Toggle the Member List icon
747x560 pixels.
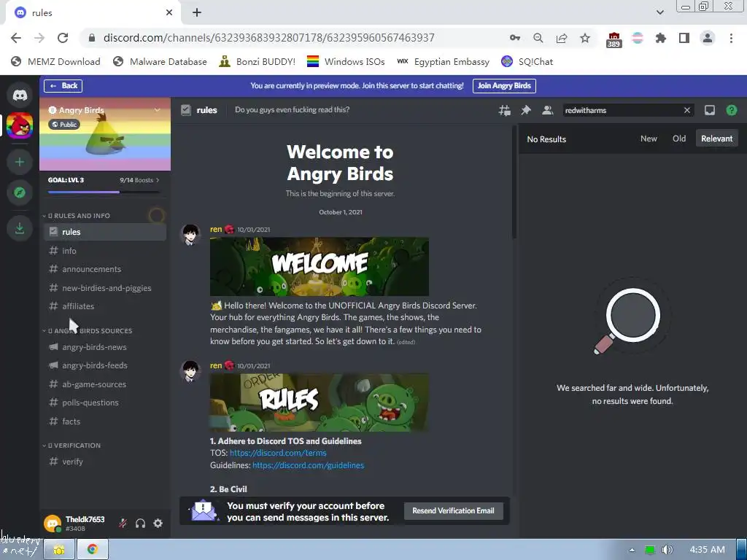tap(547, 111)
